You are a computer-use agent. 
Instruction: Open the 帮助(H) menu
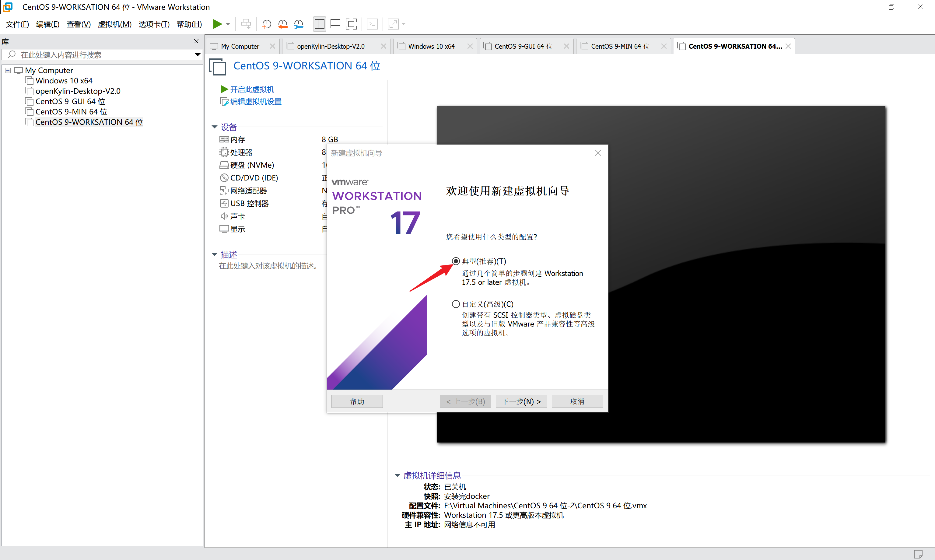coord(189,24)
